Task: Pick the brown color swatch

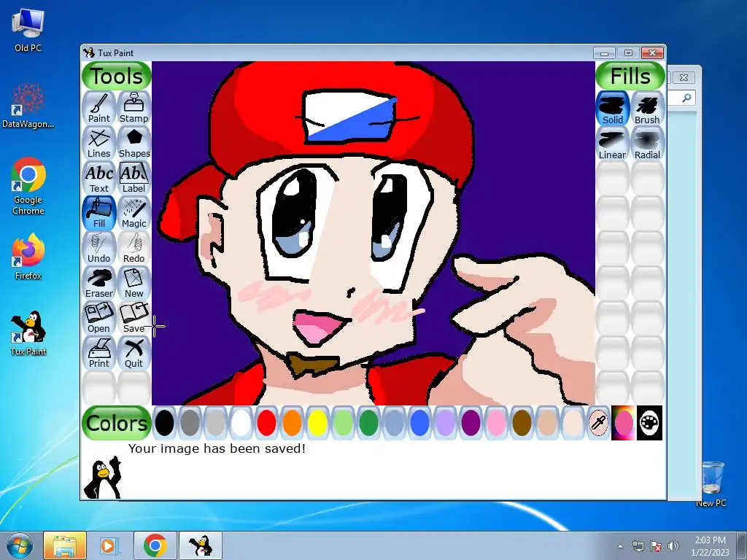Action: point(522,423)
